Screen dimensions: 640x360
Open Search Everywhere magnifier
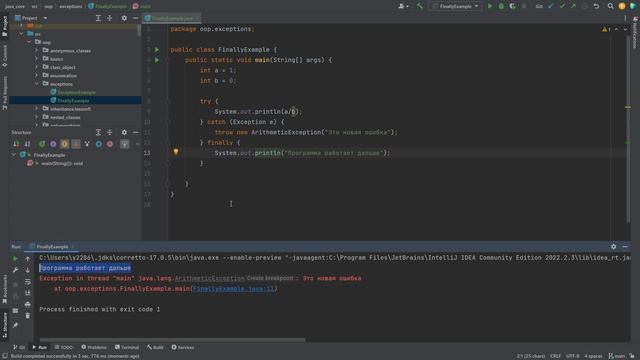coord(610,6)
